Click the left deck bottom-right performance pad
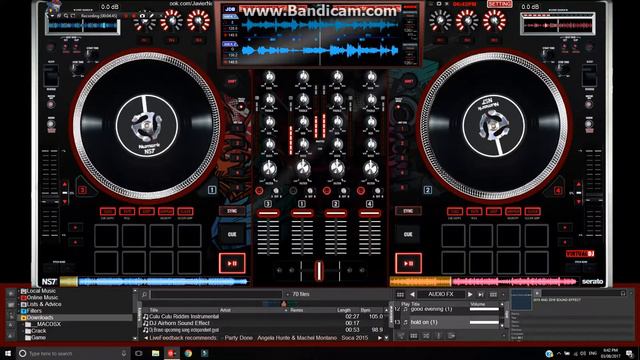640x360 pixels. point(189,262)
